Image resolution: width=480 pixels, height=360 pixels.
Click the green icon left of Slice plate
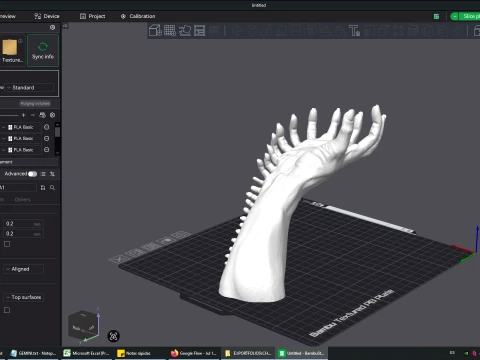point(436,16)
